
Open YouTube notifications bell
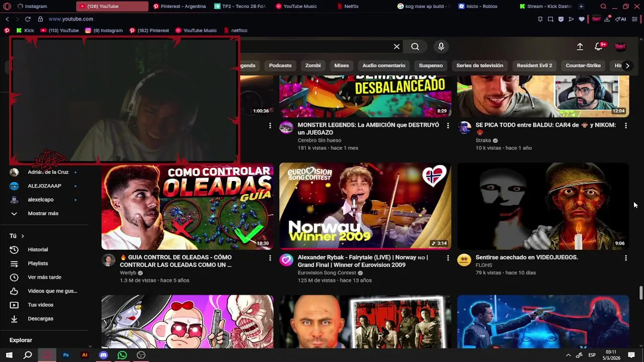click(599, 47)
